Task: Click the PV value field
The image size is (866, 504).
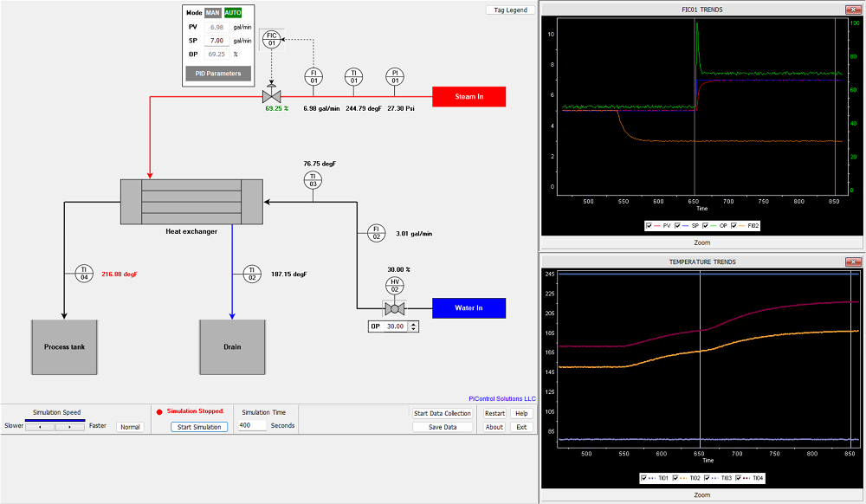Action: (x=216, y=27)
